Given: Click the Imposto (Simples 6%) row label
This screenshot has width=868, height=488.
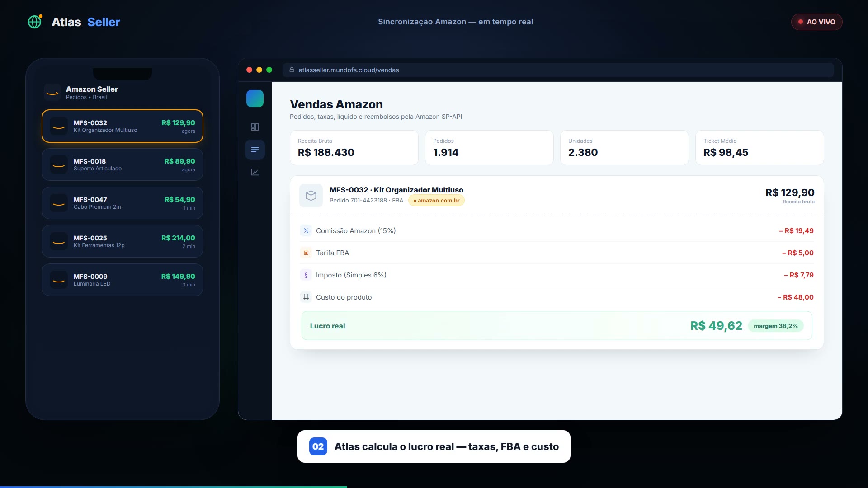Looking at the screenshot, I should click(351, 275).
